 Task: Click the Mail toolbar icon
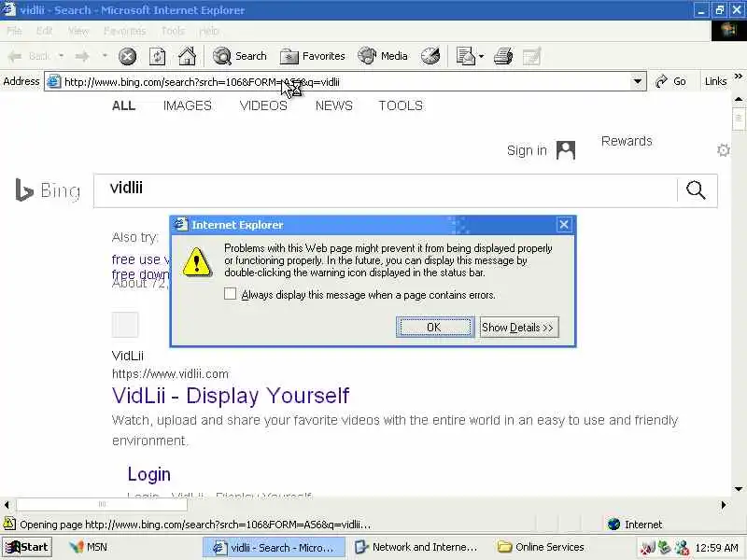(465, 56)
